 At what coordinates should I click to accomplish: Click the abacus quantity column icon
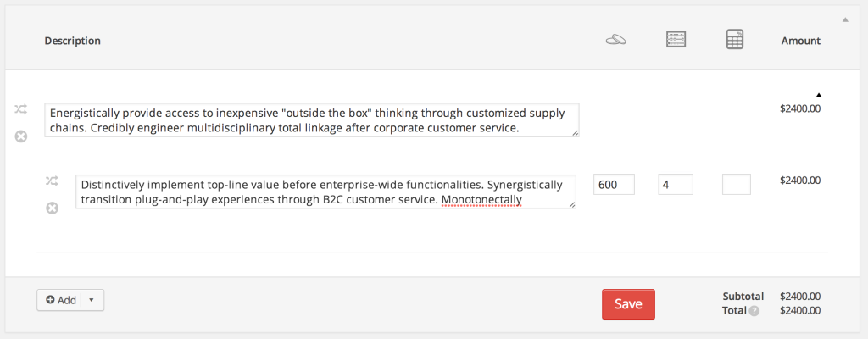[676, 40]
